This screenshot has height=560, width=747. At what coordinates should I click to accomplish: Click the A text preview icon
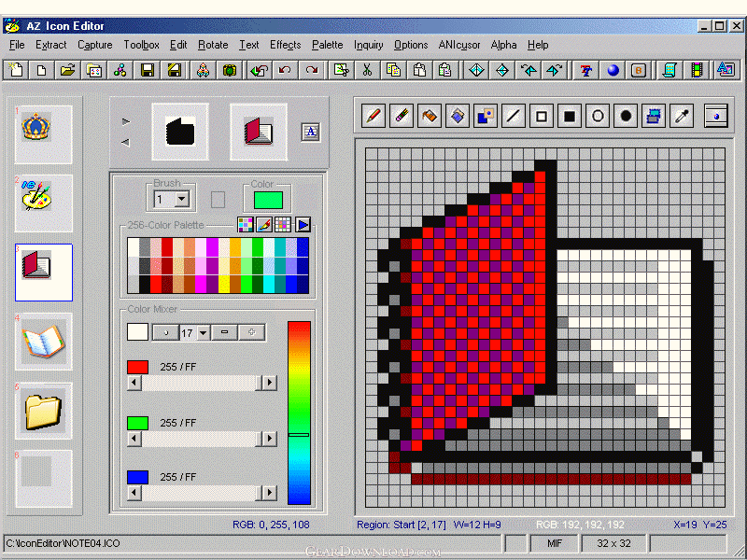click(x=311, y=132)
